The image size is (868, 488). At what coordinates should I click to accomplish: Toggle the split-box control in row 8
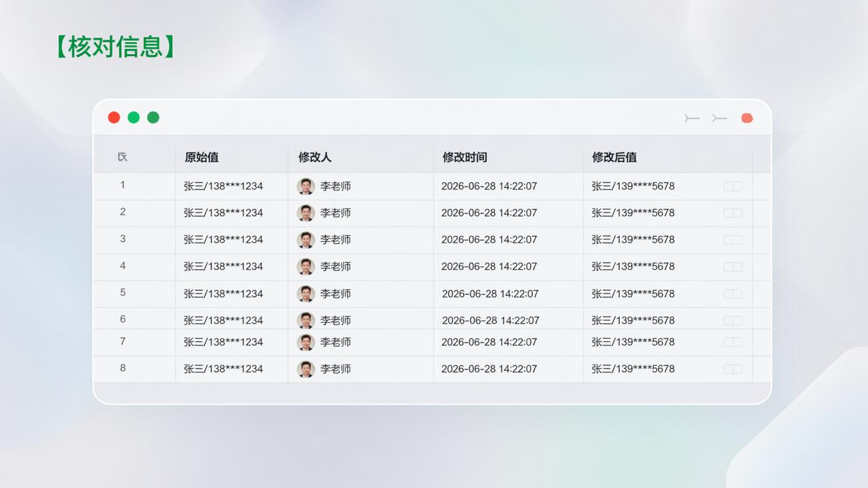(x=733, y=369)
